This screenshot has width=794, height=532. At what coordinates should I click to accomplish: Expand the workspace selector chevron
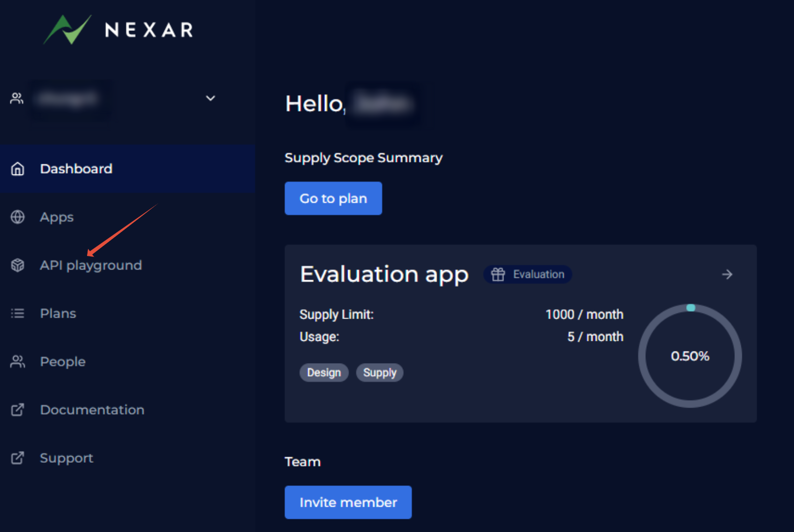point(211,98)
